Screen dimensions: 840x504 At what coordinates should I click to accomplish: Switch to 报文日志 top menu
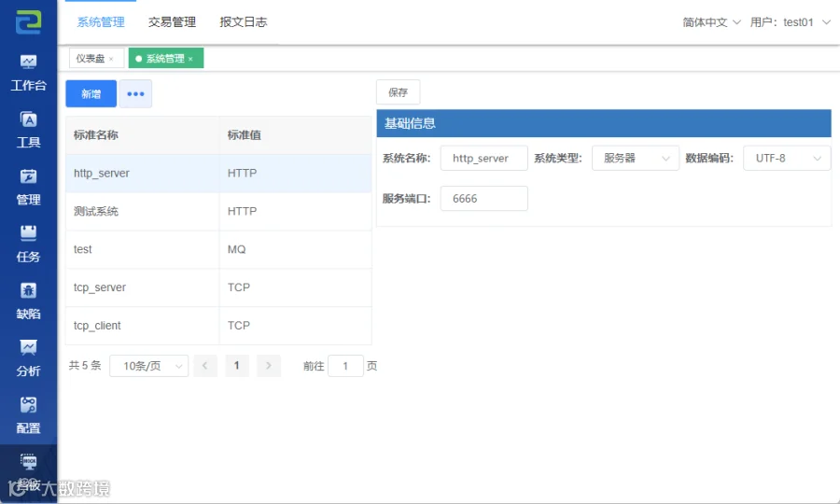coord(244,22)
